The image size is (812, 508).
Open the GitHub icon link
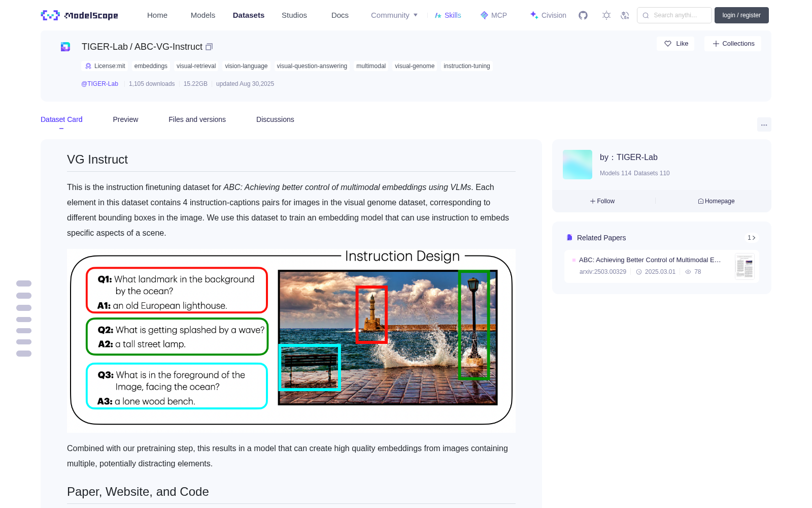click(x=583, y=15)
